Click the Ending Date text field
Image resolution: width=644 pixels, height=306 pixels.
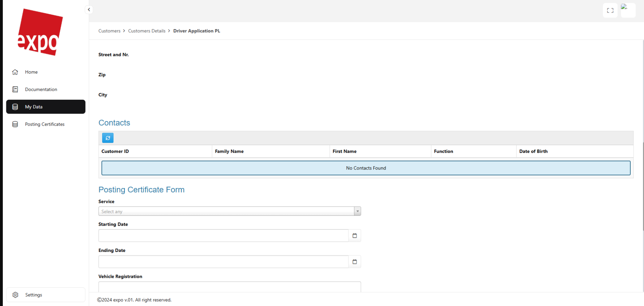[223, 262]
